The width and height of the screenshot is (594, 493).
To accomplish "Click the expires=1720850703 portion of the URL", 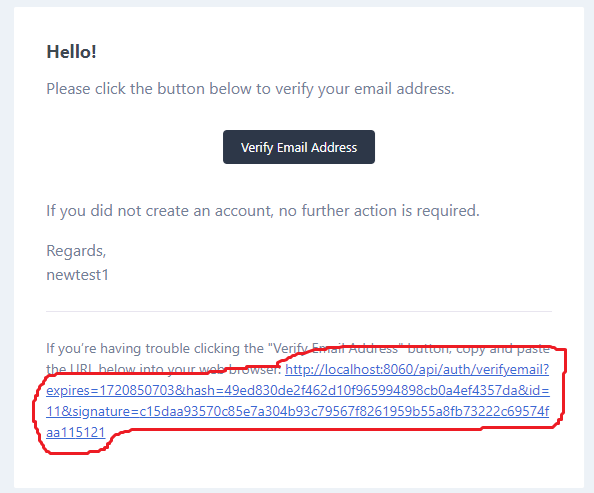I will coord(111,390).
